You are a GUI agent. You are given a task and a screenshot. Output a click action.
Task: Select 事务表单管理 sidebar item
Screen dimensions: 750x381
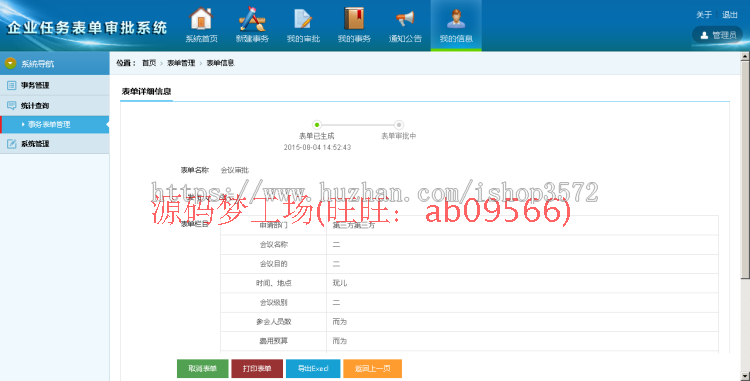pos(55,124)
